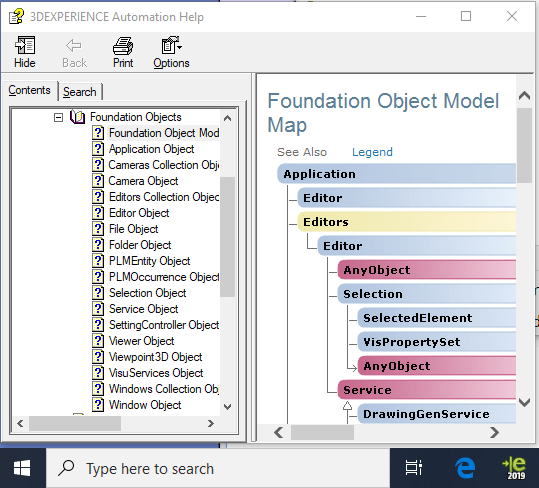Click the VisuServices Object topic icon
Screen dimensions: 539x488
pos(98,373)
